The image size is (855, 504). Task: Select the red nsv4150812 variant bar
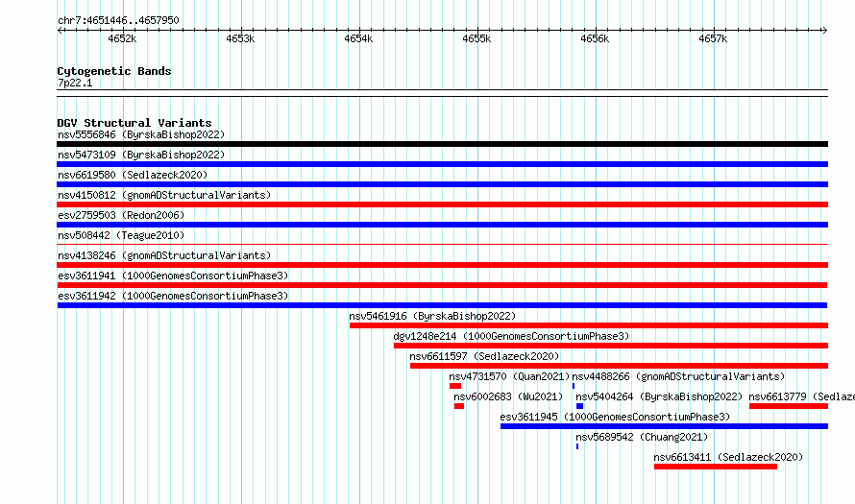coord(442,204)
